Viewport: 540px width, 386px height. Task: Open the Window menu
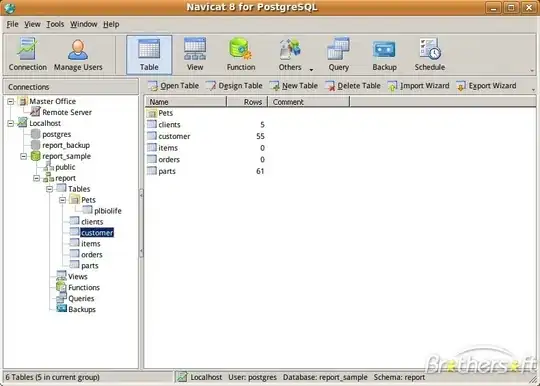coord(84,24)
